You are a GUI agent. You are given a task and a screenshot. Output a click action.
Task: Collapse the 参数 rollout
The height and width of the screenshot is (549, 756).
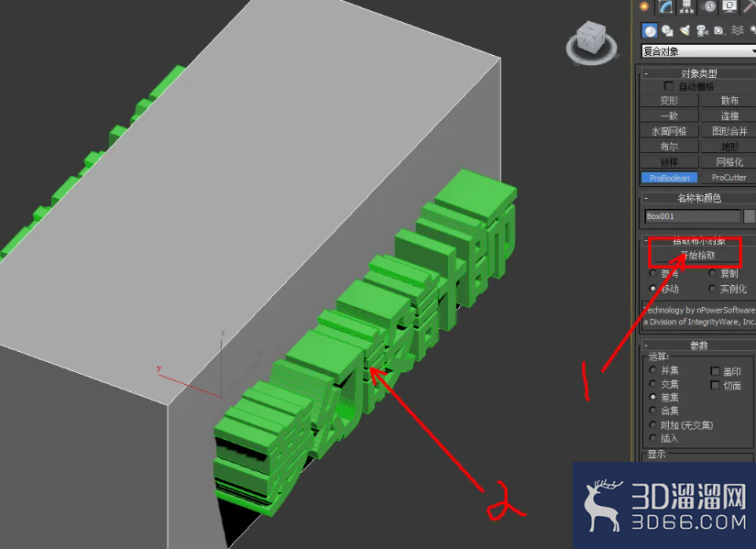pos(698,346)
